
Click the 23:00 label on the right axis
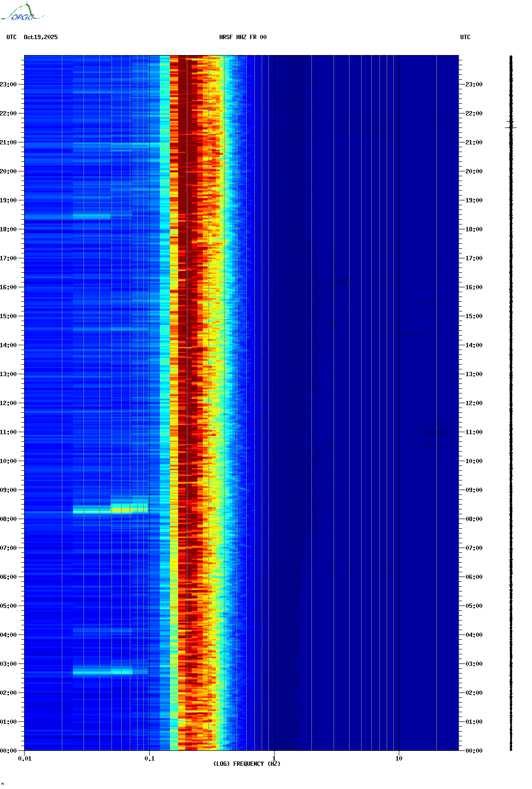coord(474,85)
